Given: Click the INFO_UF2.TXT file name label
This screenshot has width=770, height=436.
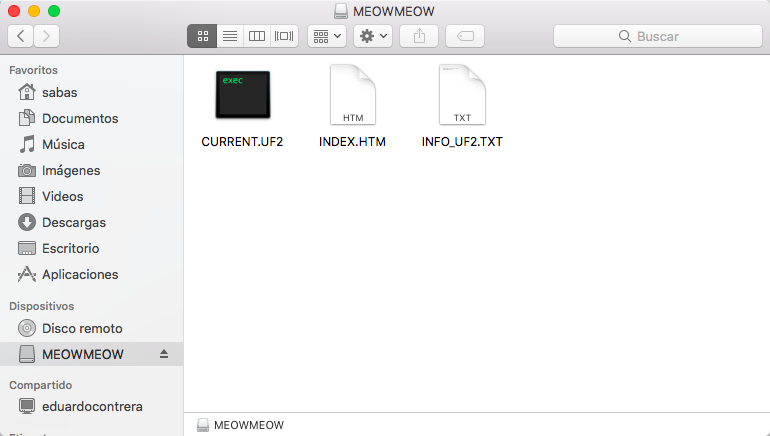Looking at the screenshot, I should pyautogui.click(x=462, y=142).
